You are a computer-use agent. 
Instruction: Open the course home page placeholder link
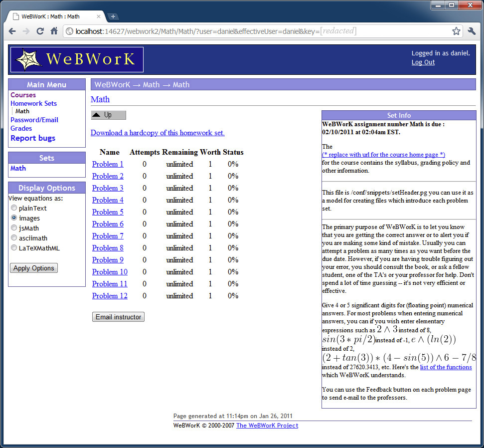click(x=383, y=155)
